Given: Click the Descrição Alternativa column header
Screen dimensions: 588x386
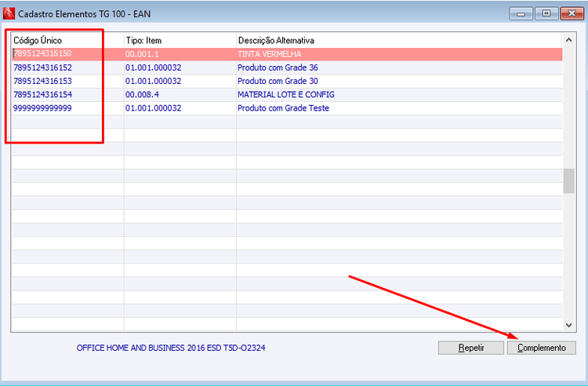Looking at the screenshot, I should (276, 40).
